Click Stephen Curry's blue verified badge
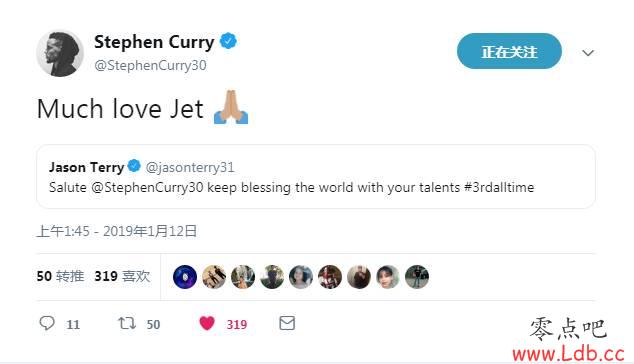This screenshot has width=634, height=364. click(x=228, y=41)
